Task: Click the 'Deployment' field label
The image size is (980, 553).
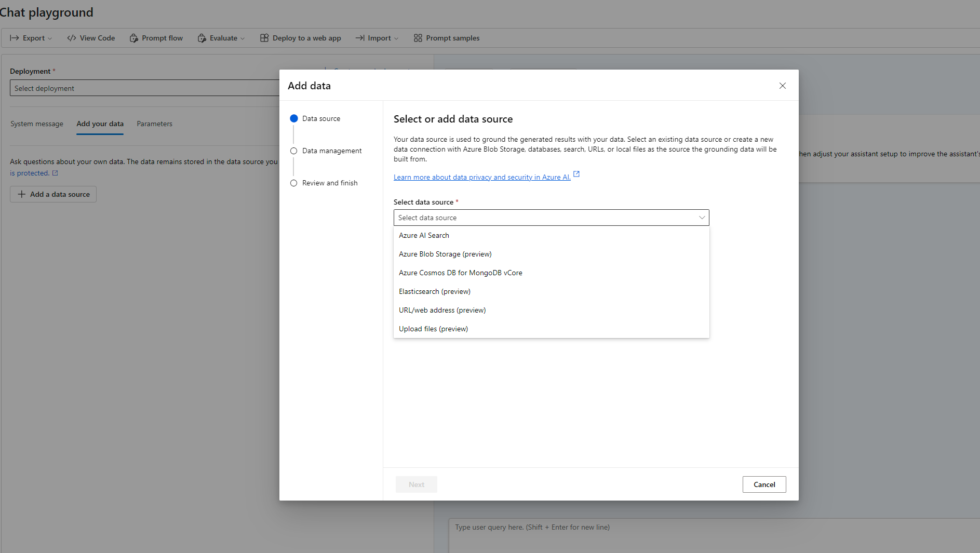Action: tap(30, 71)
